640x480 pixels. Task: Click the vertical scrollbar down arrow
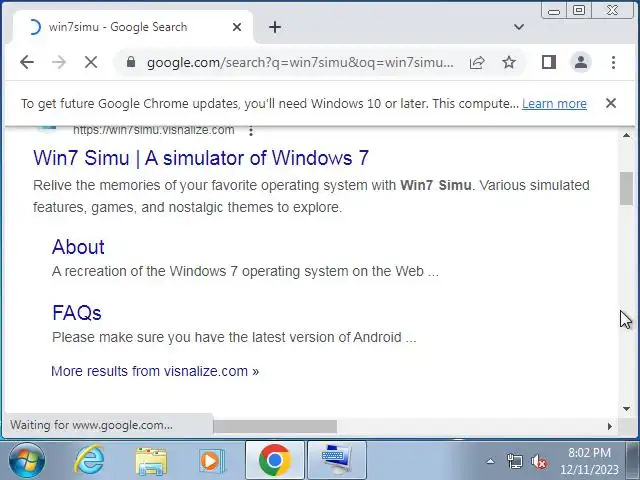(626, 409)
